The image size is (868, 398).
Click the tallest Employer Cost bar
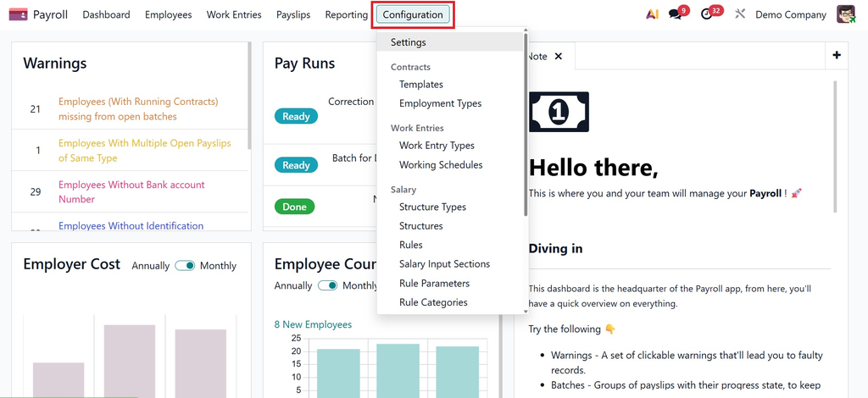(x=130, y=361)
